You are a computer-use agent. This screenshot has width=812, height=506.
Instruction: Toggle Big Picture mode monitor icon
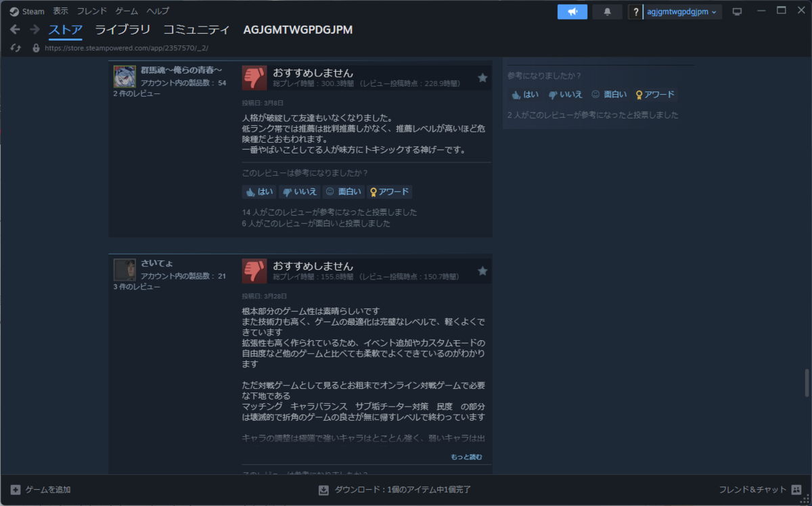(x=738, y=11)
